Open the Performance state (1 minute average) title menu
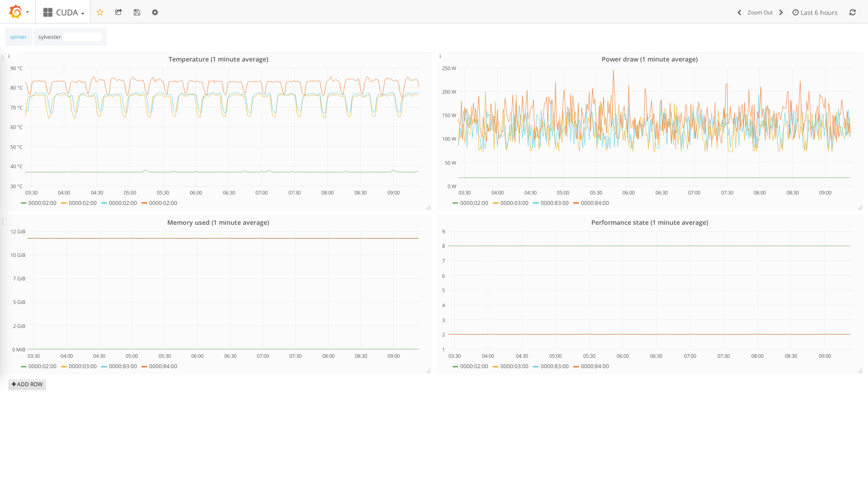This screenshot has height=488, width=868. [x=650, y=223]
